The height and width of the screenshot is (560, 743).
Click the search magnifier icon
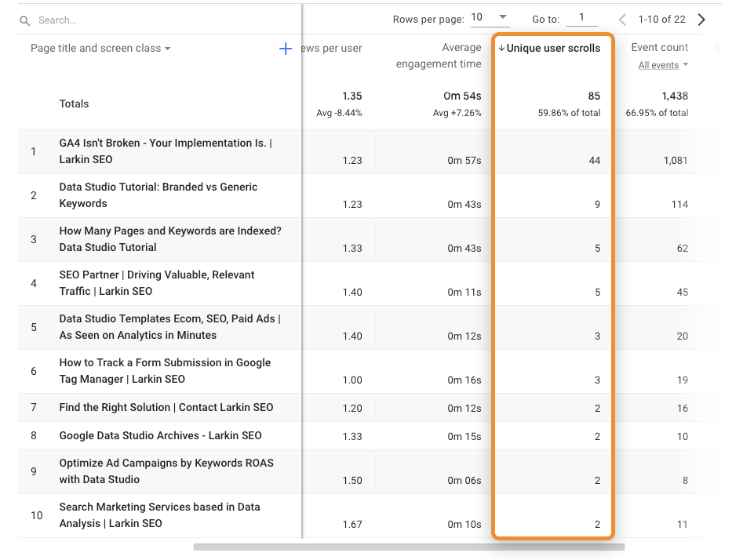click(x=25, y=20)
